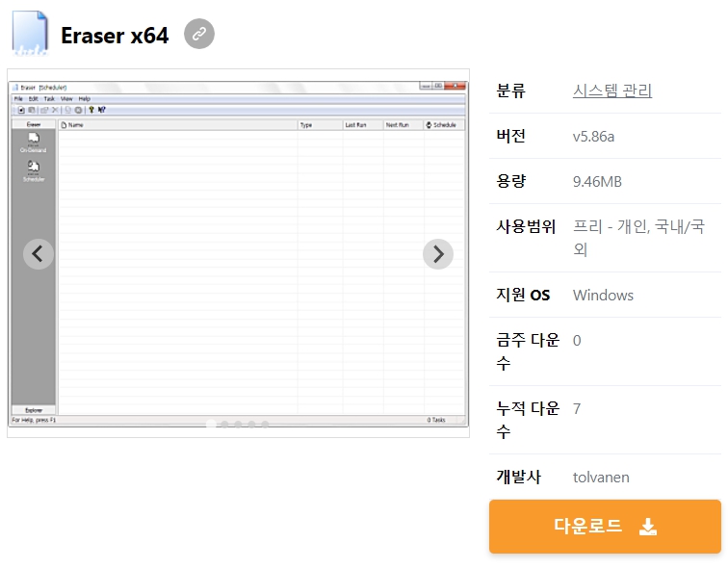Open the View menu in the Eraser screenshot
The image size is (728, 569).
[66, 99]
